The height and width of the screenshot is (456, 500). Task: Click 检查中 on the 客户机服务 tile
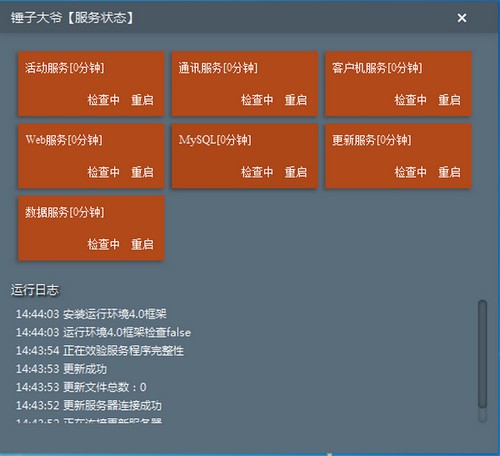click(410, 100)
